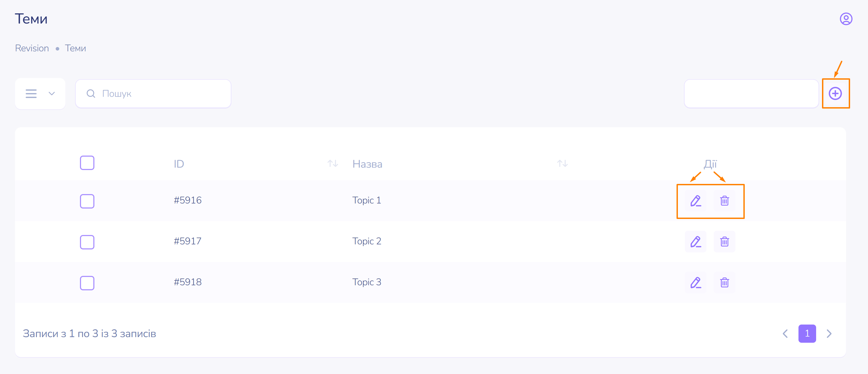Click the add topic plus icon
The height and width of the screenshot is (374, 868).
835,93
